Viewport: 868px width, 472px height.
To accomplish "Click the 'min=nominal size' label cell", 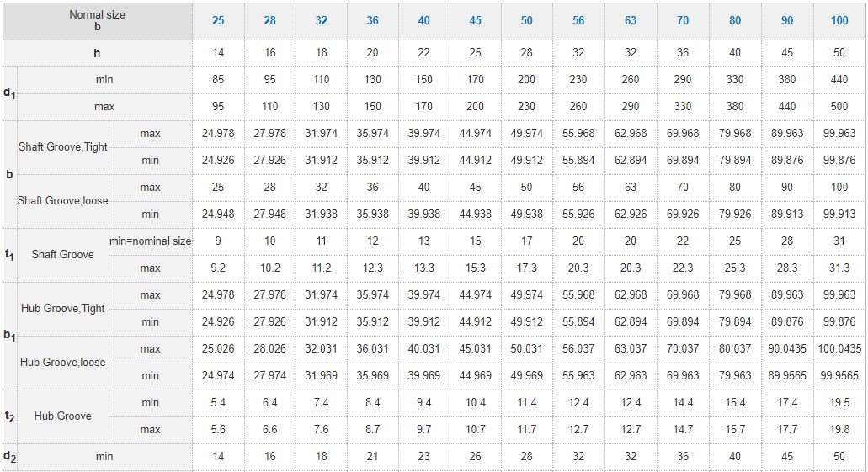I will tap(151, 241).
